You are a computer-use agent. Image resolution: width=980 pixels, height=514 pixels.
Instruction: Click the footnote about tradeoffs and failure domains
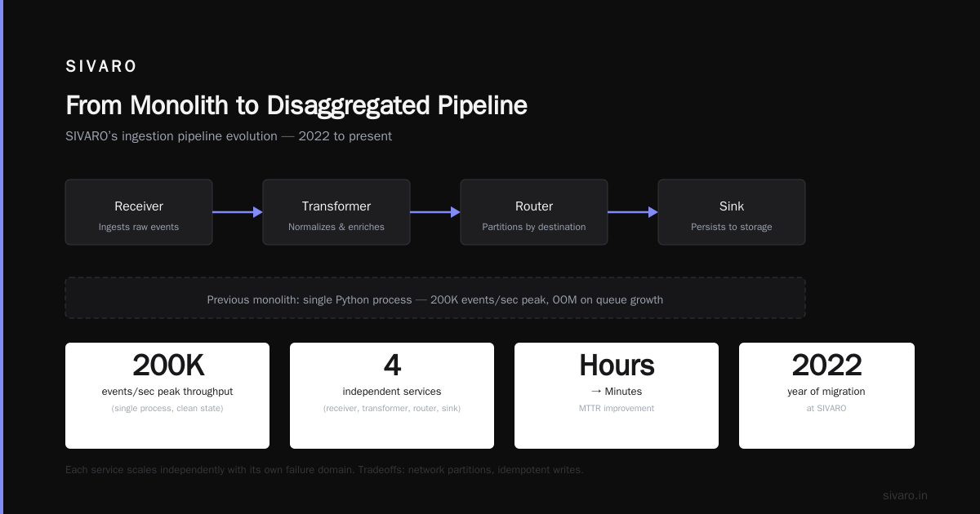pyautogui.click(x=324, y=470)
